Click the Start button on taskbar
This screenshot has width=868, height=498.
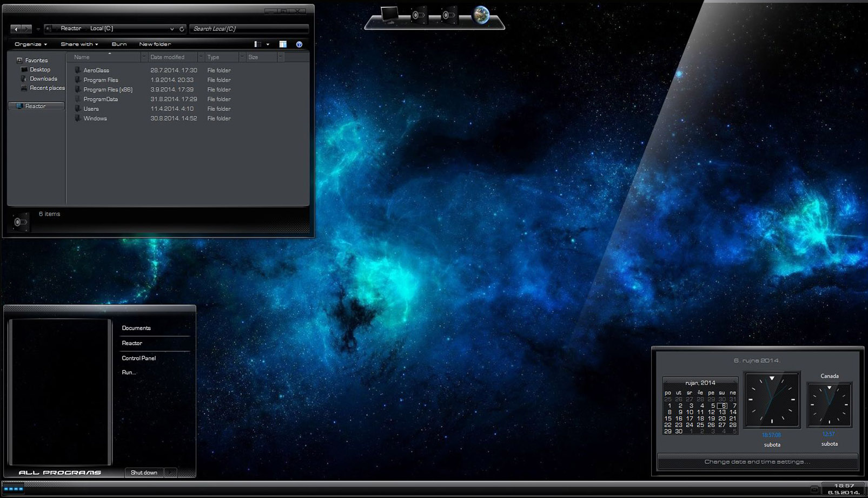(14, 489)
